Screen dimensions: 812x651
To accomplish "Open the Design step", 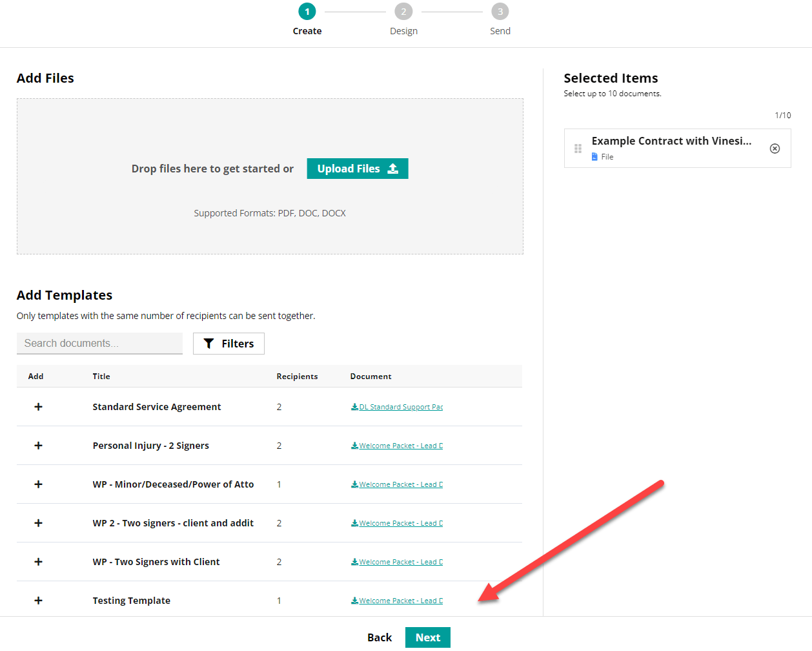I will click(403, 11).
